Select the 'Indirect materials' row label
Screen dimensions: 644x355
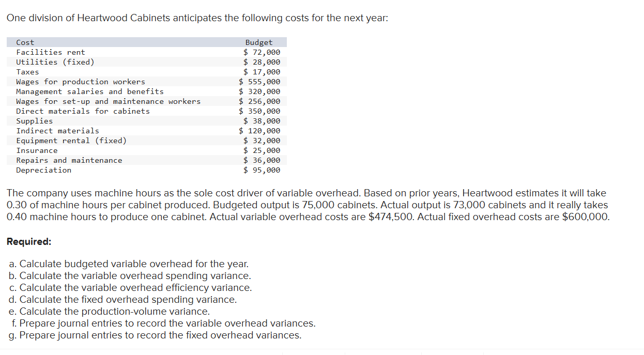(57, 131)
